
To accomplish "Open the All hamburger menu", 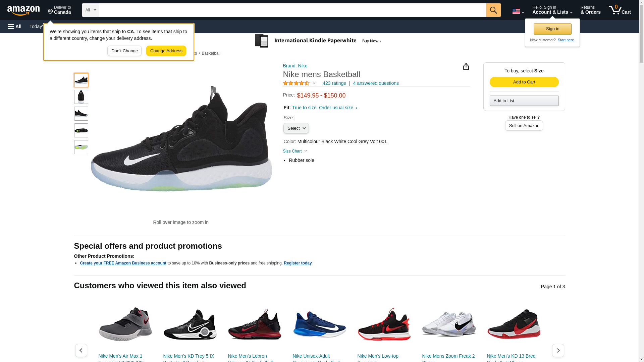I will click(15, 26).
